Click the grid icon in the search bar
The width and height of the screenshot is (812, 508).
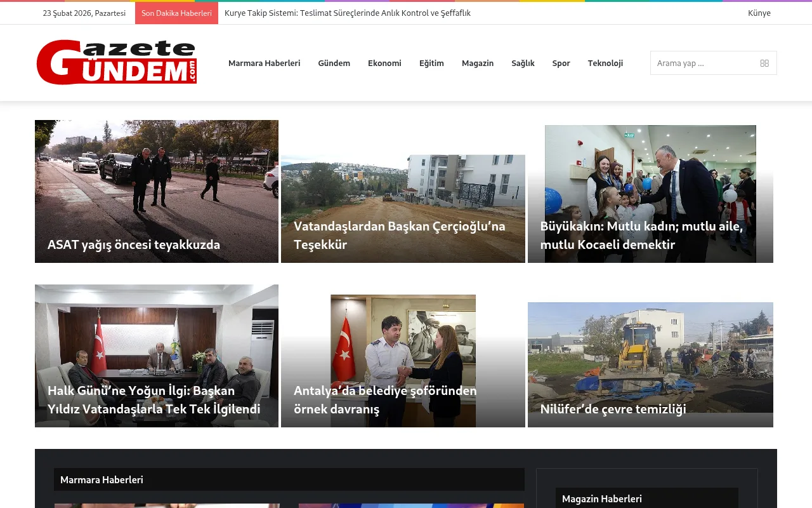pos(764,63)
